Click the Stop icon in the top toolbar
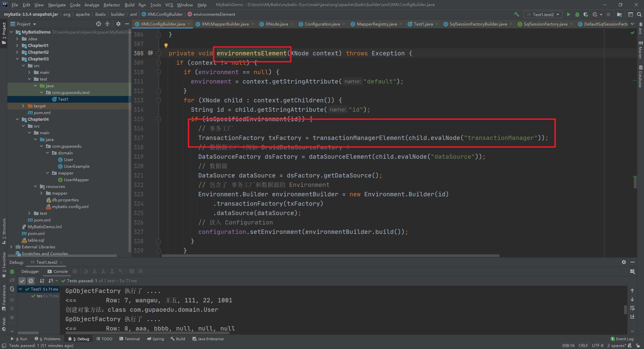 point(608,14)
